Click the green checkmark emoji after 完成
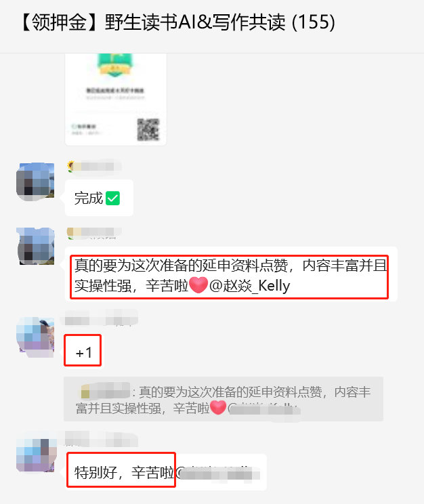Image resolution: width=424 pixels, height=504 pixels. (113, 198)
